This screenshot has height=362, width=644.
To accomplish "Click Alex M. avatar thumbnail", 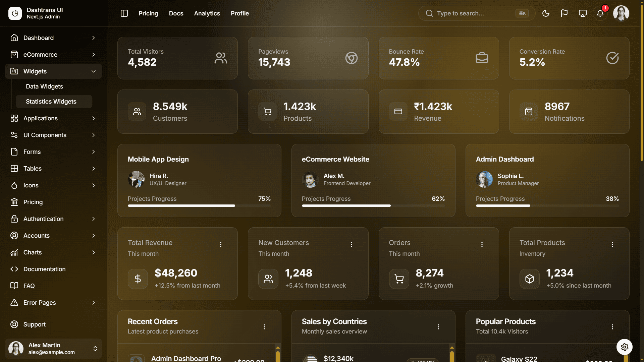I will pos(310,179).
